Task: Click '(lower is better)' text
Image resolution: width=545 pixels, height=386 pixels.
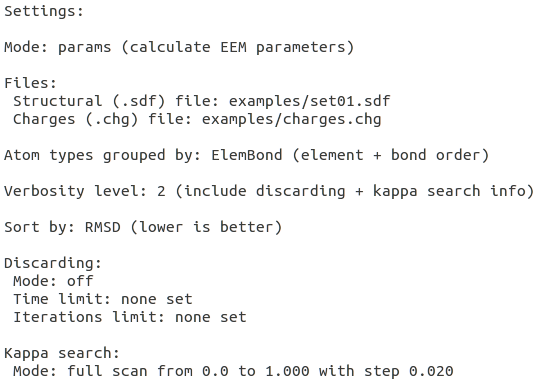Action: tap(206, 227)
